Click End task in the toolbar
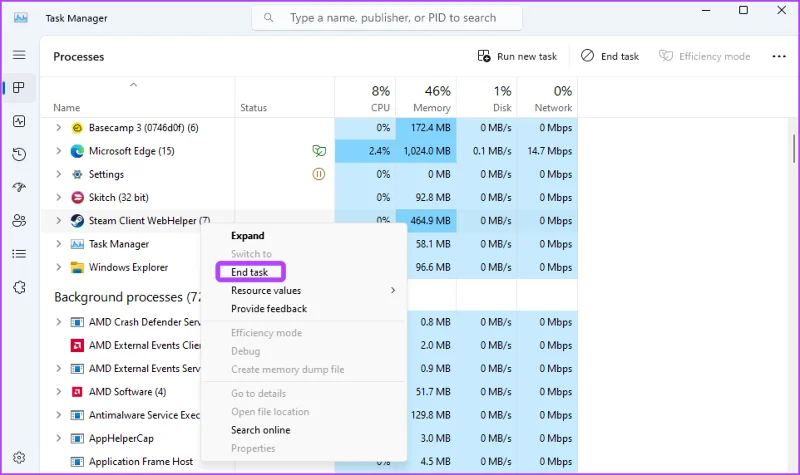800x475 pixels. [x=610, y=56]
